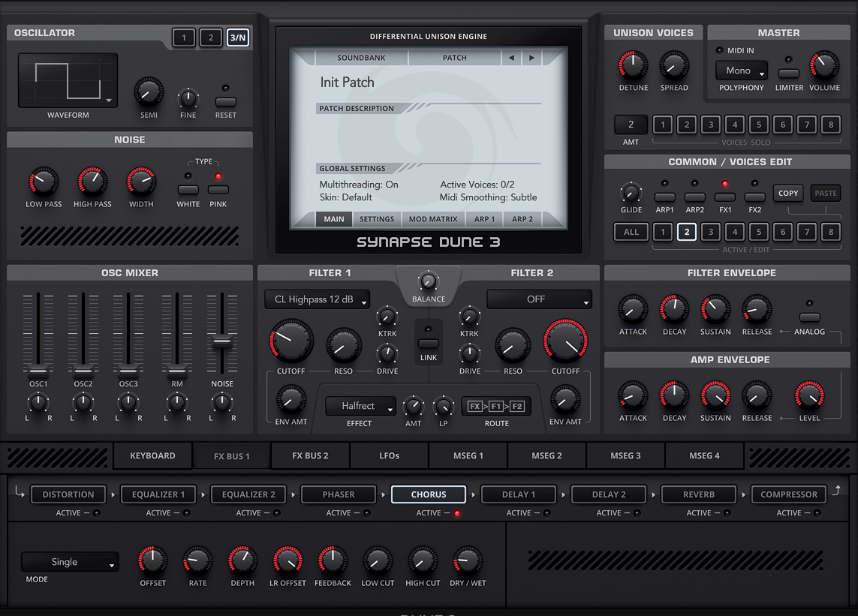Toggle the filter LINK switch

point(429,344)
